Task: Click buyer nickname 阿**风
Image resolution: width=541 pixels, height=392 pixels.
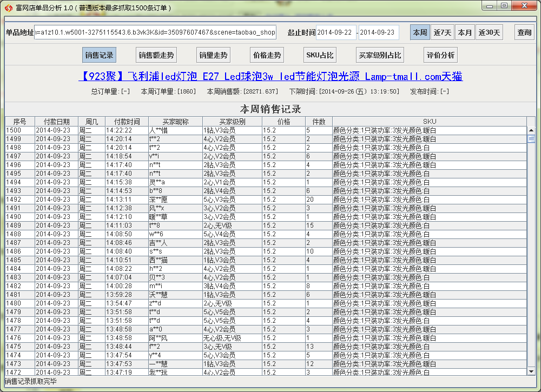Action: coord(175,338)
